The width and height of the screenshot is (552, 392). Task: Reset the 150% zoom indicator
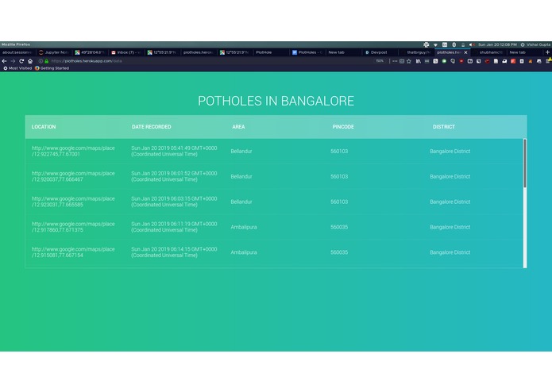(x=380, y=61)
